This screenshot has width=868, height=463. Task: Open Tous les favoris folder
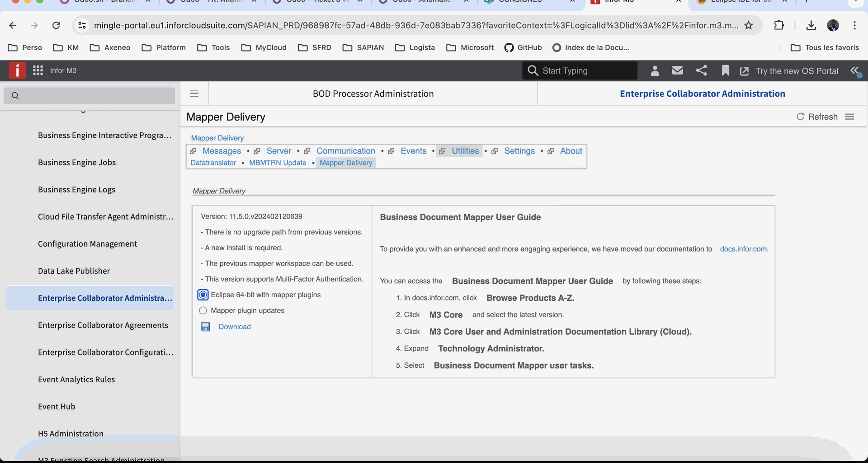pos(825,47)
